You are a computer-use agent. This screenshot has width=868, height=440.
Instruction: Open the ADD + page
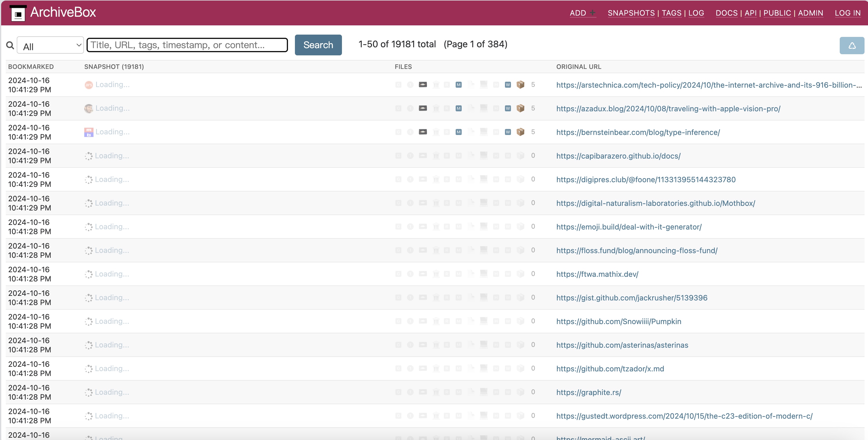[582, 13]
